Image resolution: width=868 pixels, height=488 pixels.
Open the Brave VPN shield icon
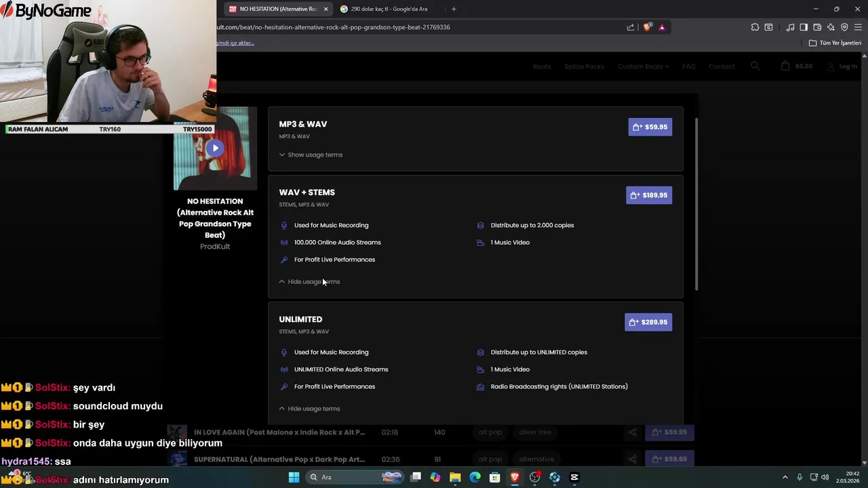click(844, 27)
